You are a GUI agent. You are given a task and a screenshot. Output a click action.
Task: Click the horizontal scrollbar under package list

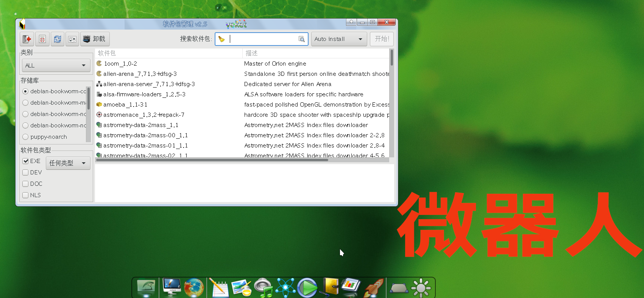pos(212,160)
